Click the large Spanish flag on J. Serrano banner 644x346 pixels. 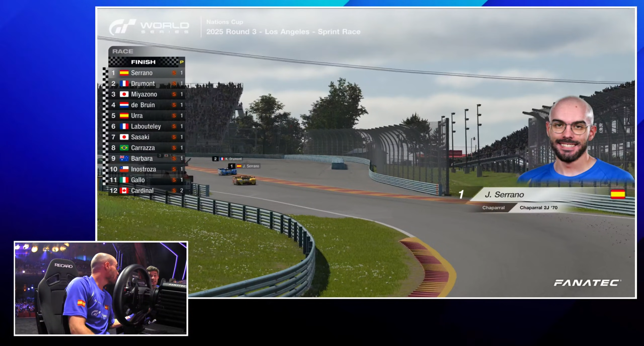pyautogui.click(x=618, y=194)
